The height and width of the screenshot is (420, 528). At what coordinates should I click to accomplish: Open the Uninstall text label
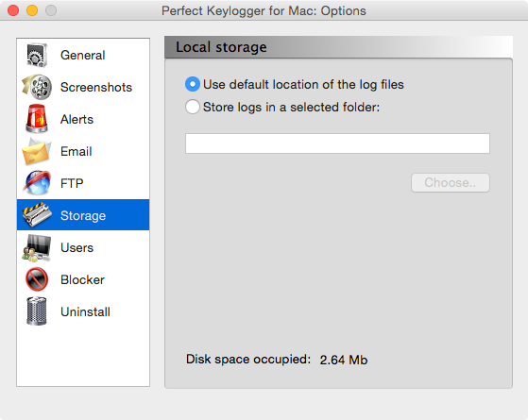(x=85, y=311)
